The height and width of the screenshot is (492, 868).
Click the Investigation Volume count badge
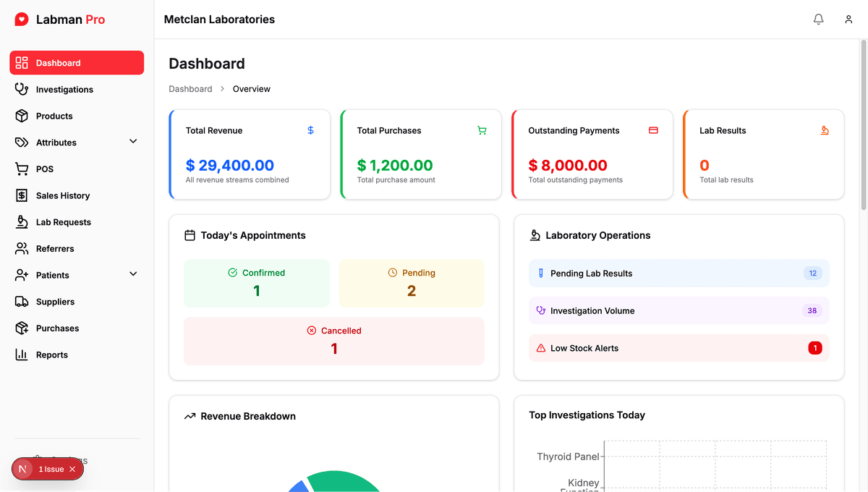(812, 310)
